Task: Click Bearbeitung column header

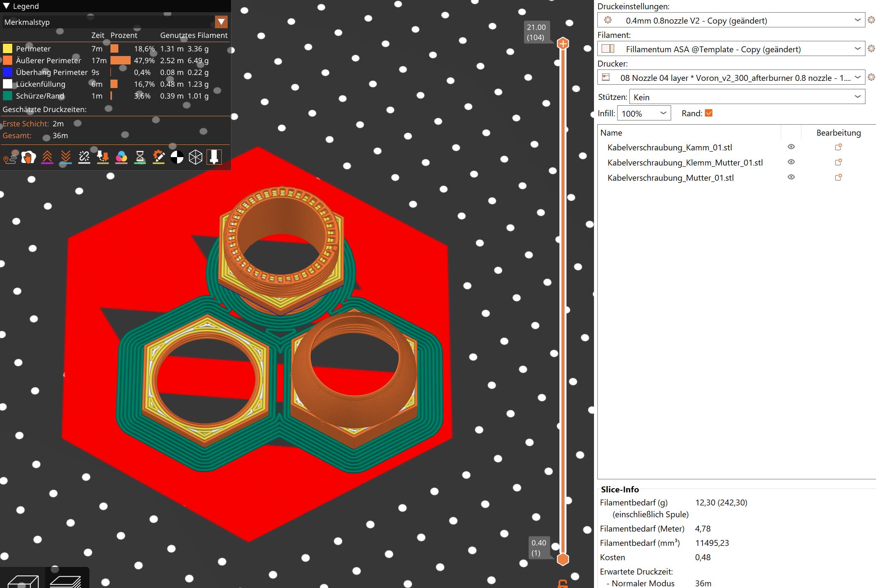Action: click(838, 133)
